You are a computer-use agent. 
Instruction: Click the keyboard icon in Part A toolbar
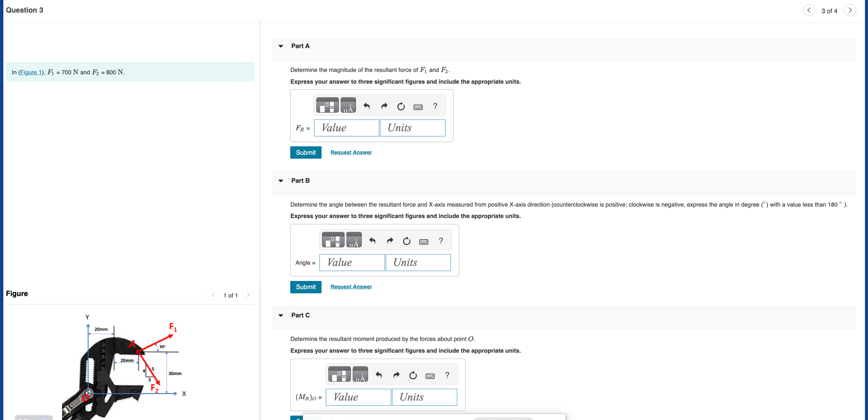pyautogui.click(x=418, y=107)
